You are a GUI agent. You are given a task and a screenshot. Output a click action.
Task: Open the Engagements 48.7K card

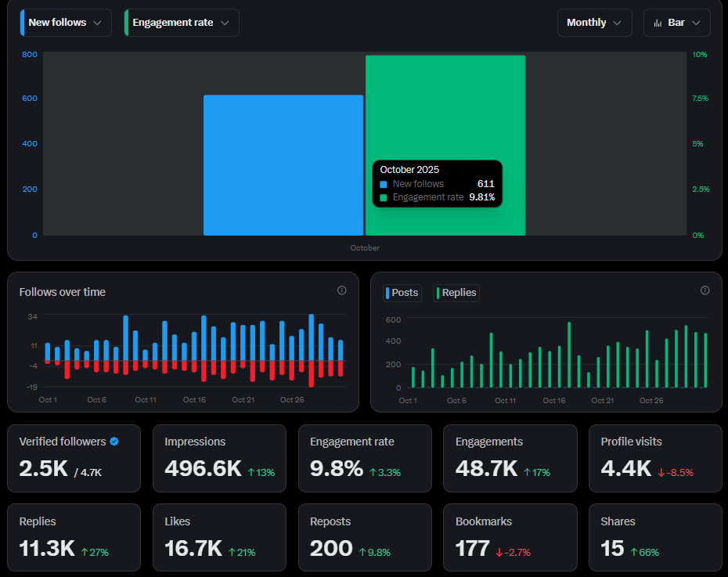tap(510, 458)
